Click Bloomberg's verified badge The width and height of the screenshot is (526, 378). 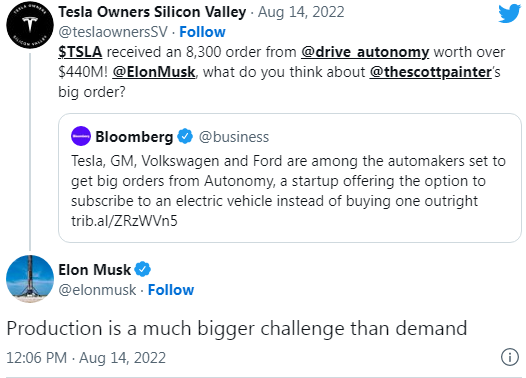tap(185, 137)
